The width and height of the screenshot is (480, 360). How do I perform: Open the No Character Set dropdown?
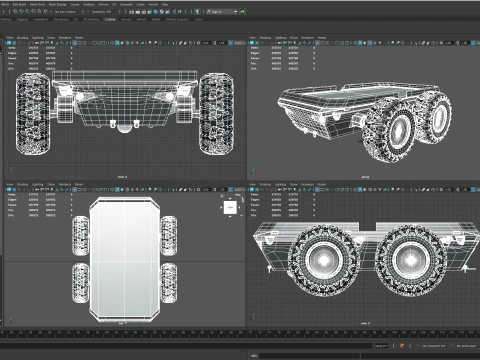[433, 346]
